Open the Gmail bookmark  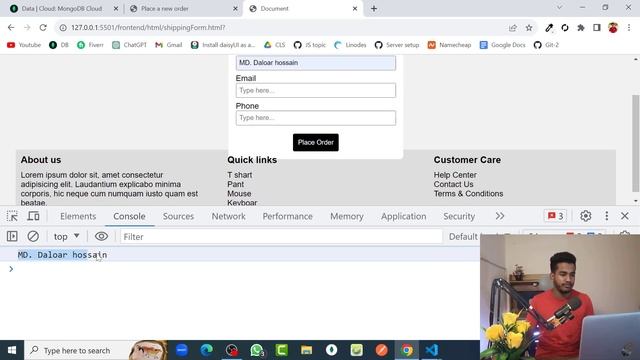(x=169, y=45)
